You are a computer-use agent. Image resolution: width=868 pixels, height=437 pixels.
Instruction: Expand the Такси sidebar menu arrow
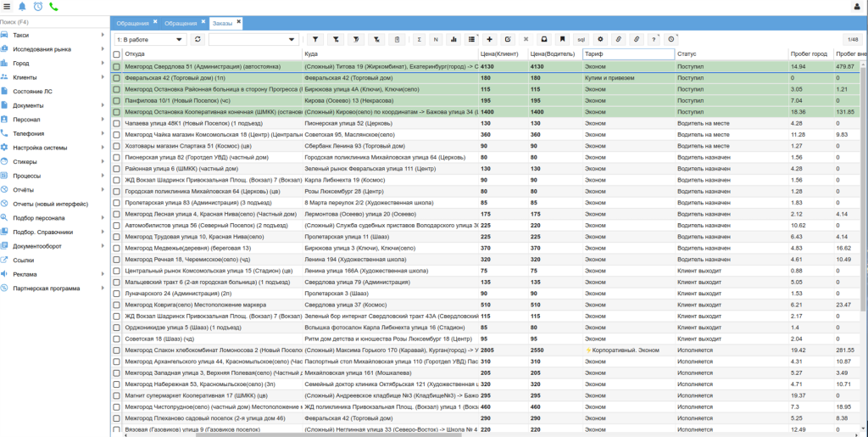[x=103, y=35]
